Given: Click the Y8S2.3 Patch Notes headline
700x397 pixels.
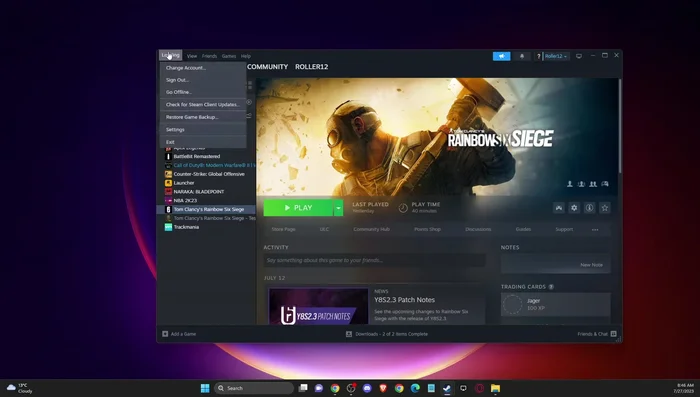Looking at the screenshot, I should pyautogui.click(x=404, y=300).
